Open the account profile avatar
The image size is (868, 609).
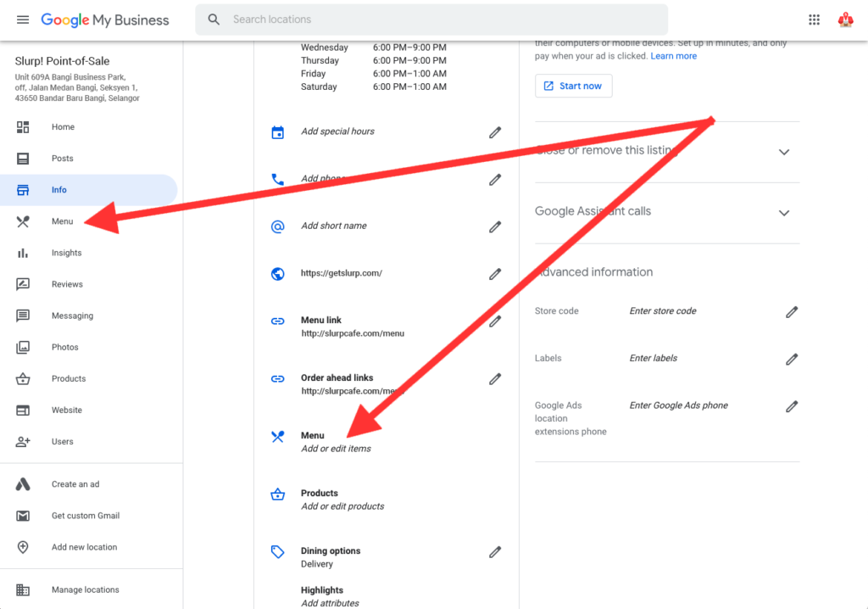tap(845, 20)
